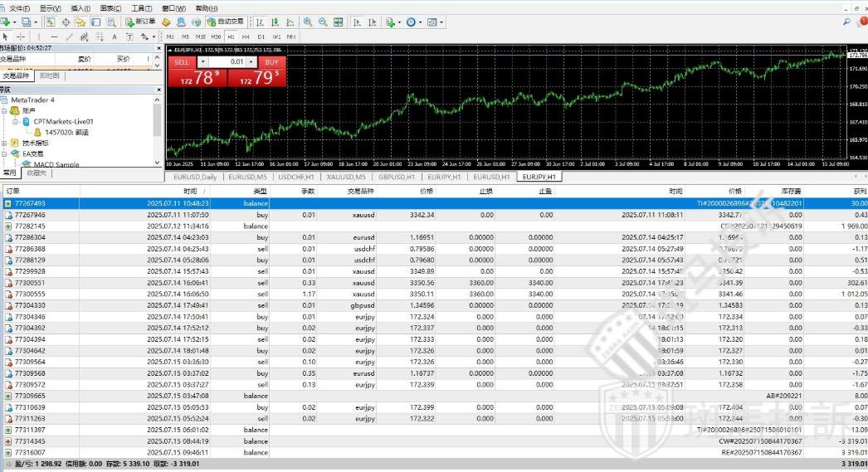This screenshot has height=472, width=868.
Task: Click the red BUY button on chart
Action: pyautogui.click(x=271, y=62)
